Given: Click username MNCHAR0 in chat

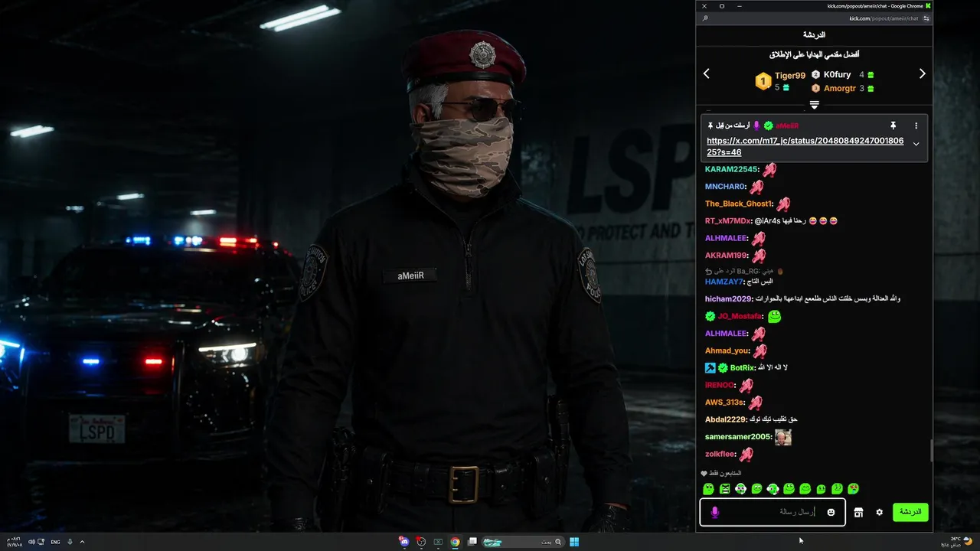Looking at the screenshot, I should (725, 187).
